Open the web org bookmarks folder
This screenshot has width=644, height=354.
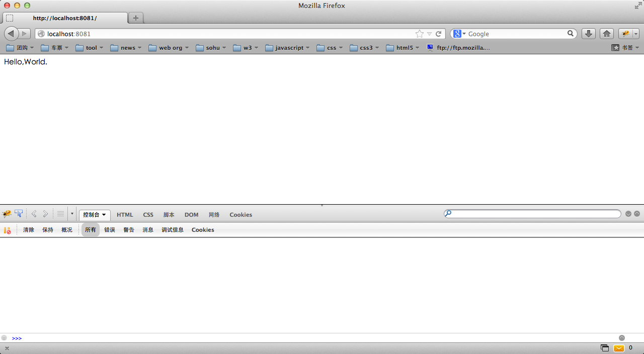169,48
